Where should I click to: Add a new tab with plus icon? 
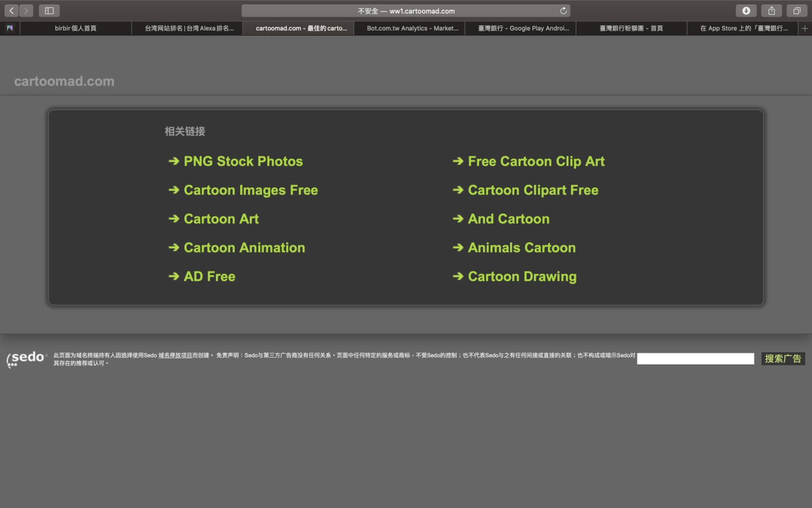pyautogui.click(x=805, y=28)
